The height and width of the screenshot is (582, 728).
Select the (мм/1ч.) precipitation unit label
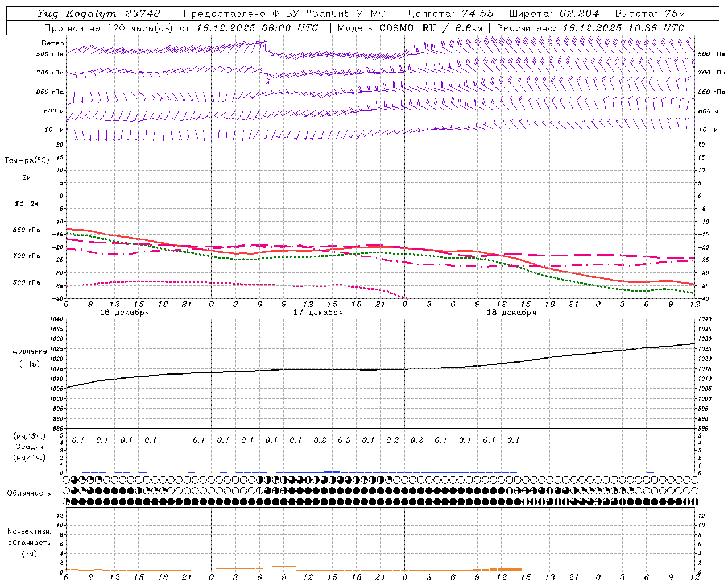coord(29,458)
